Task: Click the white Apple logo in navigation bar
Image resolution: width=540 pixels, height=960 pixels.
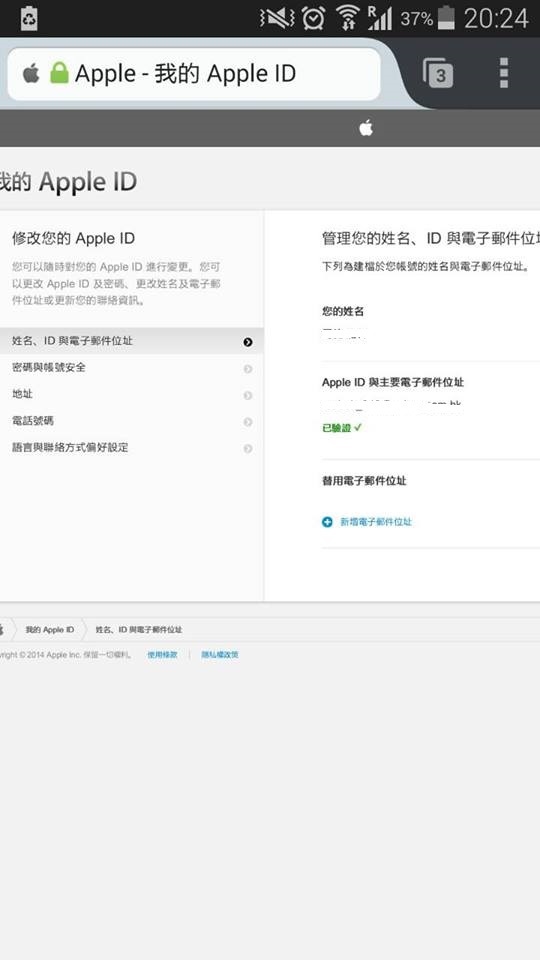Action: [366, 128]
